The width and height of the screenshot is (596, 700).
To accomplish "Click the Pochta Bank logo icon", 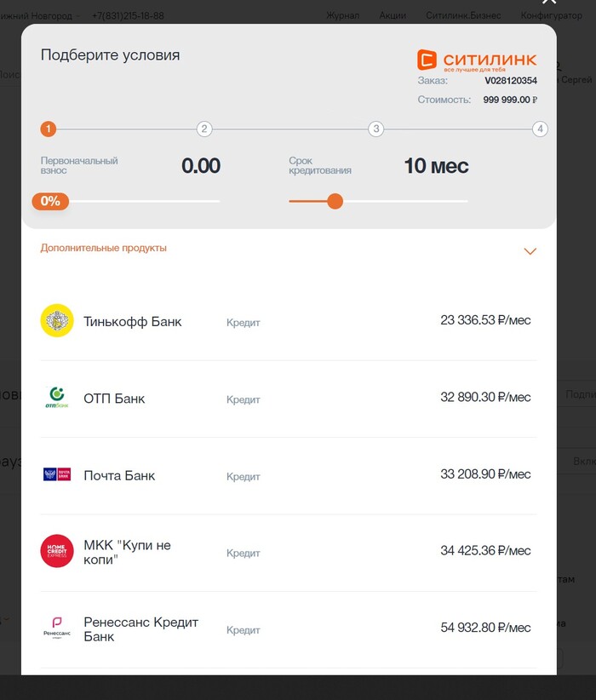I will pyautogui.click(x=57, y=474).
